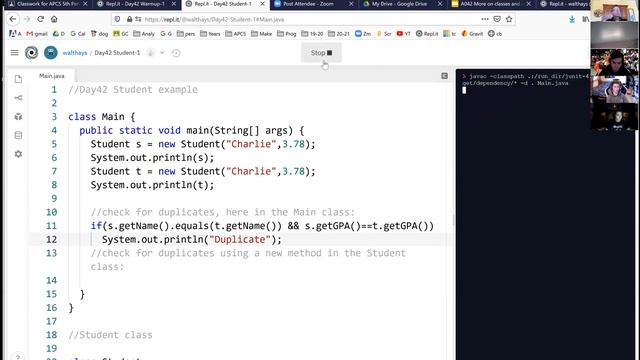Click code line 5 'Student s = new Student'
This screenshot has width=640, height=360.
(x=203, y=144)
